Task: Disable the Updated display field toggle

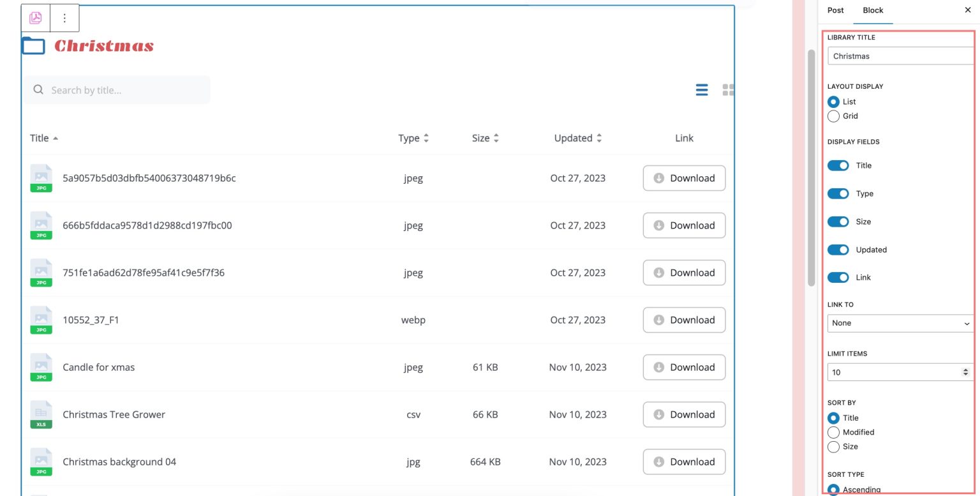Action: click(838, 250)
